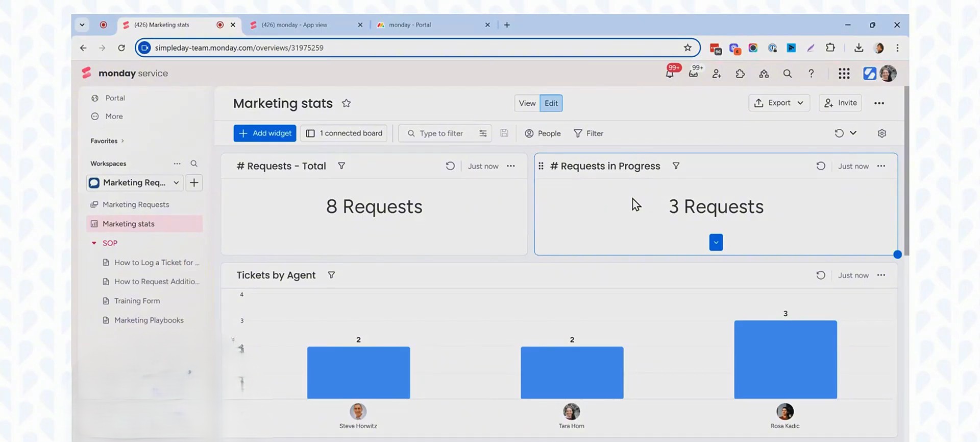
Task: Open dashboard settings gear icon
Action: point(881,133)
